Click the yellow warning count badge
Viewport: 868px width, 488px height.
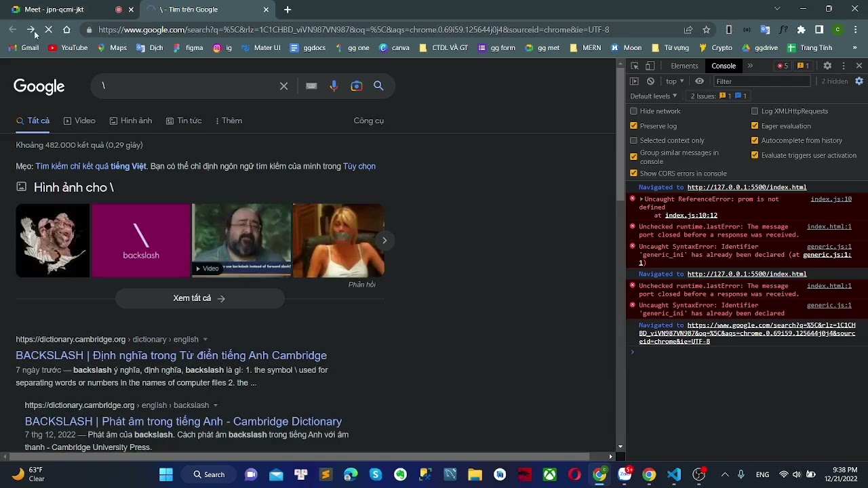tap(803, 66)
